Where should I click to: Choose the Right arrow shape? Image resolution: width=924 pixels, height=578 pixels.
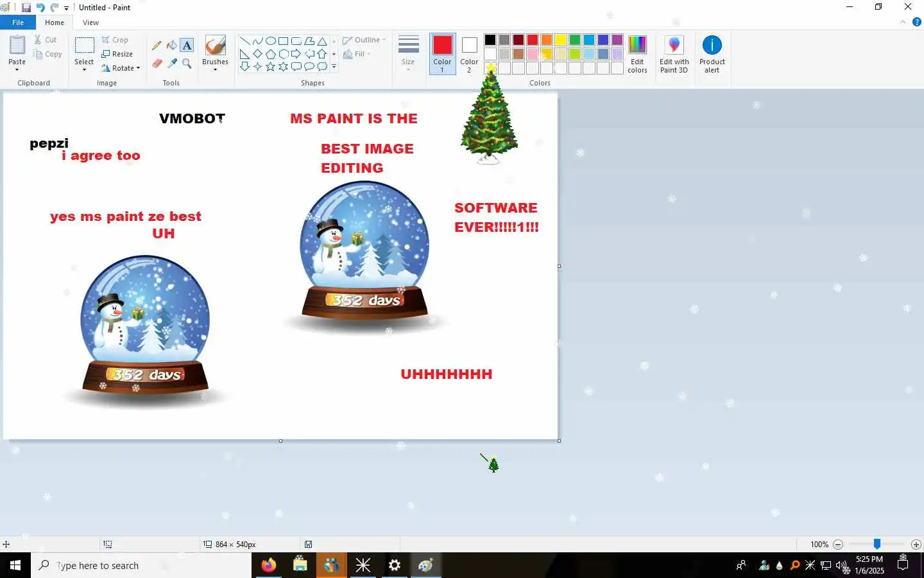click(x=296, y=54)
